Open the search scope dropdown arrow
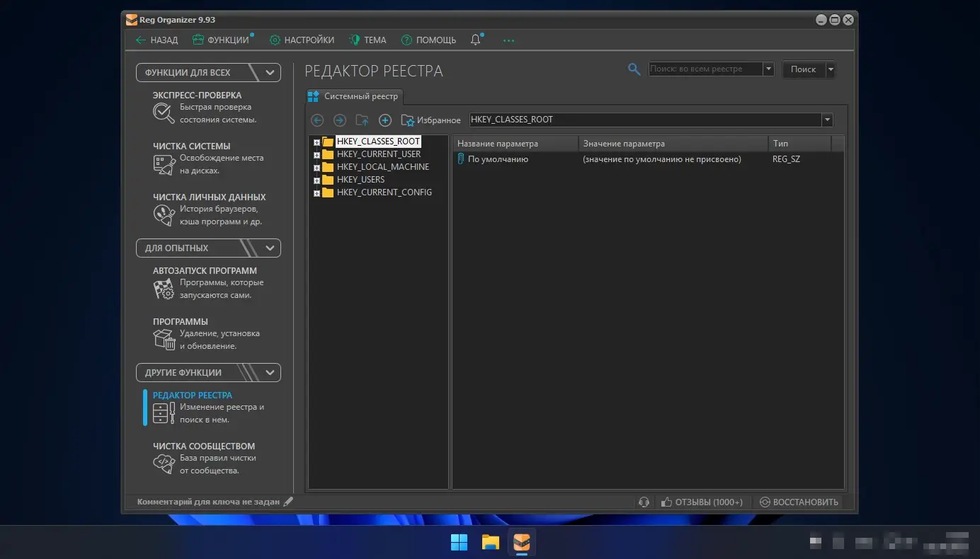The width and height of the screenshot is (980, 559). [768, 69]
